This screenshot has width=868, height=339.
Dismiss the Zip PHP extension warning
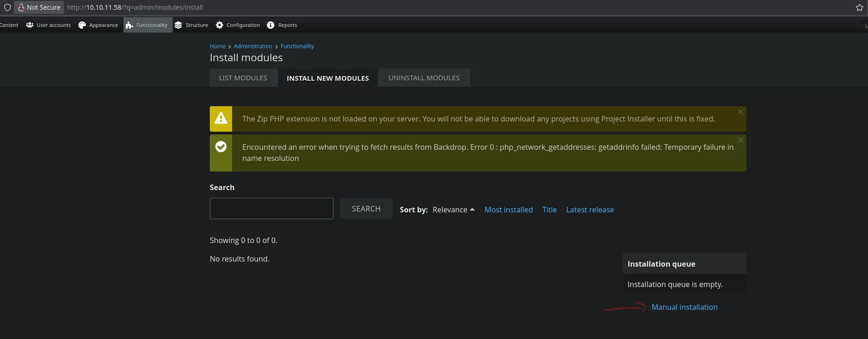[740, 112]
